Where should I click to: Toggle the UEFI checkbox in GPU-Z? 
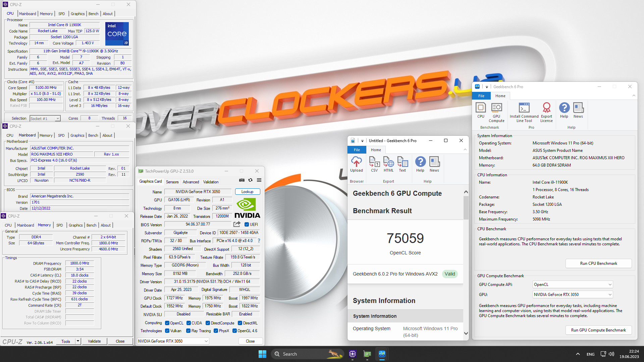[x=247, y=225]
